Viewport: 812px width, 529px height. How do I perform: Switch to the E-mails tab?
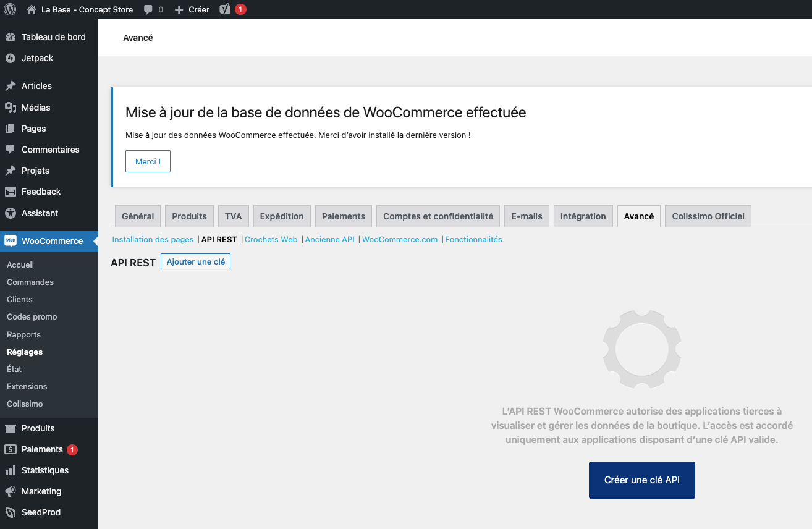point(527,216)
